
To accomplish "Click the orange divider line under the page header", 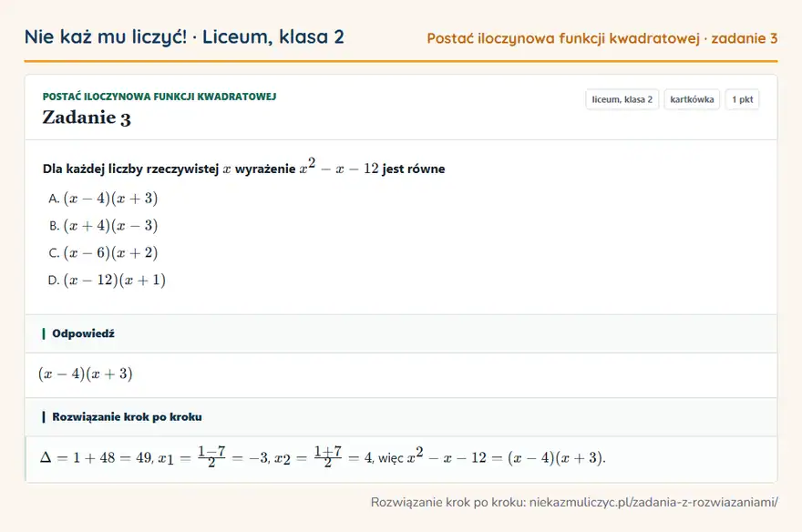I will pos(401,61).
